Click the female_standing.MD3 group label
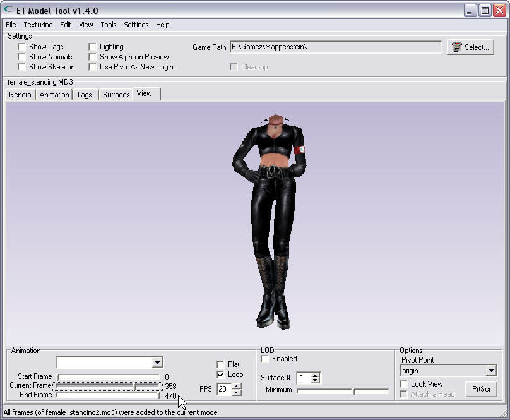The image size is (510, 420). [x=42, y=82]
